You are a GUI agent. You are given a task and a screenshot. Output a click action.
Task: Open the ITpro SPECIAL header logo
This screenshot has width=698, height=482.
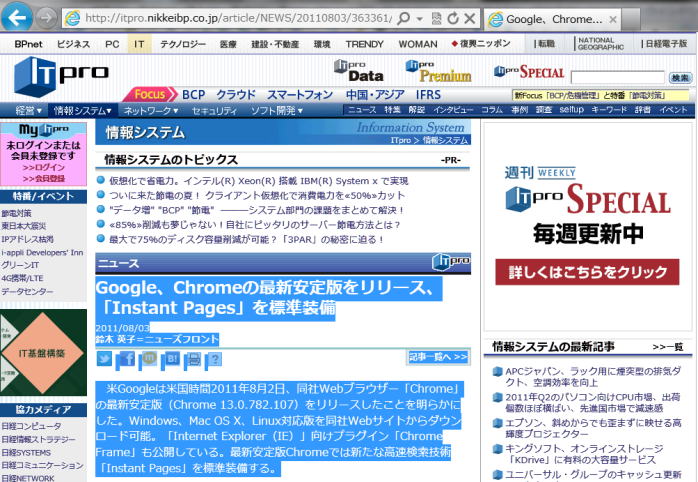(x=529, y=72)
